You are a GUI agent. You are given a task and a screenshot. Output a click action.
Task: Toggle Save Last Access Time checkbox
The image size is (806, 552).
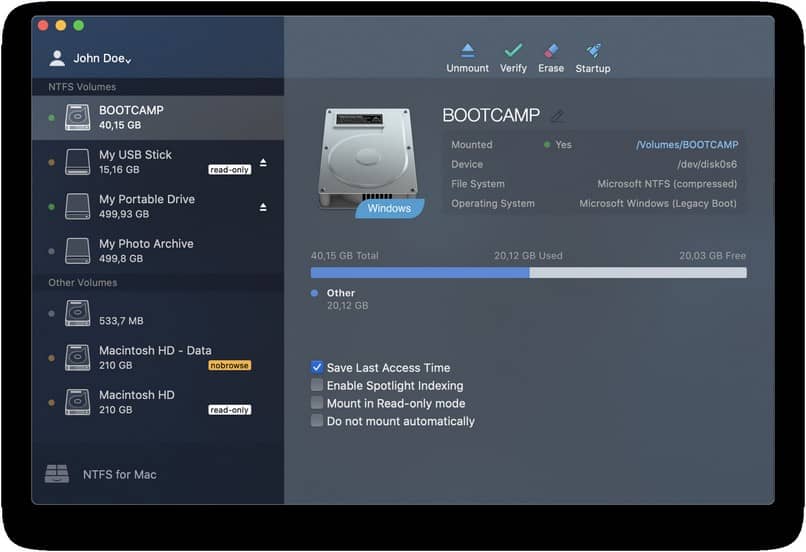[x=317, y=367]
